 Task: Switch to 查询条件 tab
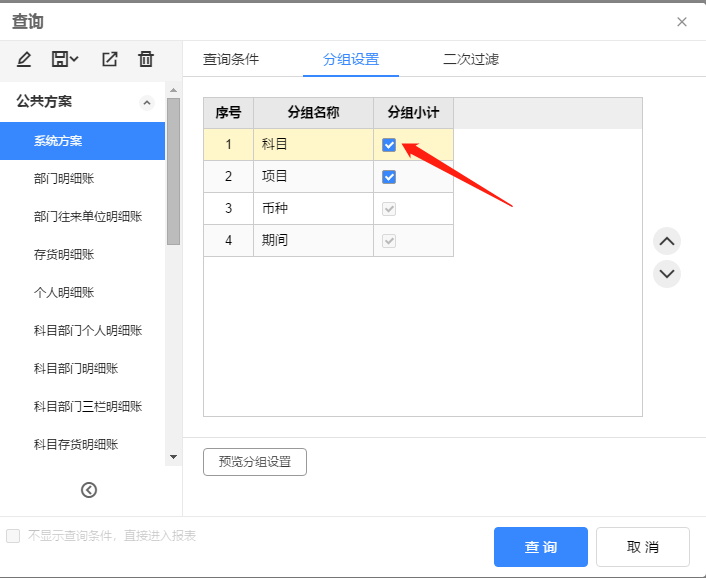click(231, 59)
